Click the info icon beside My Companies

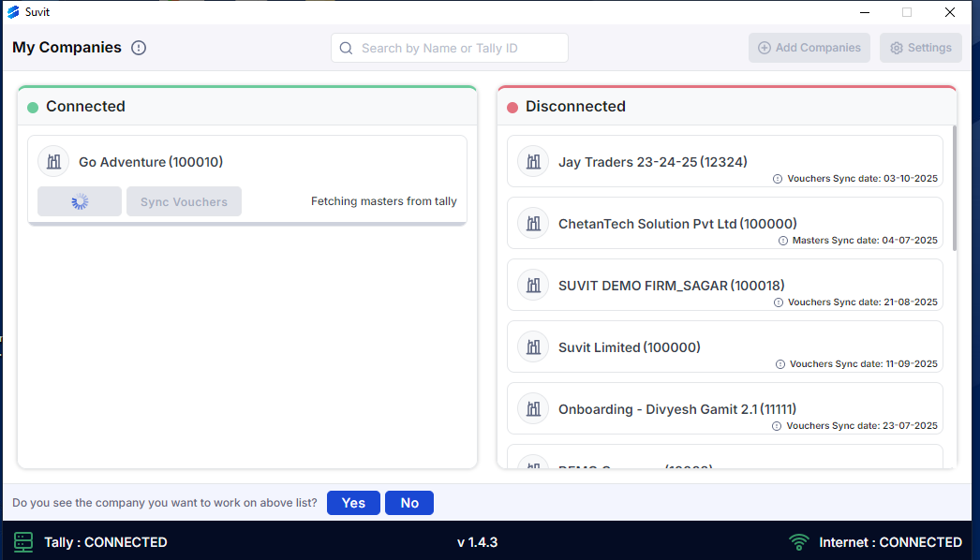pyautogui.click(x=139, y=48)
